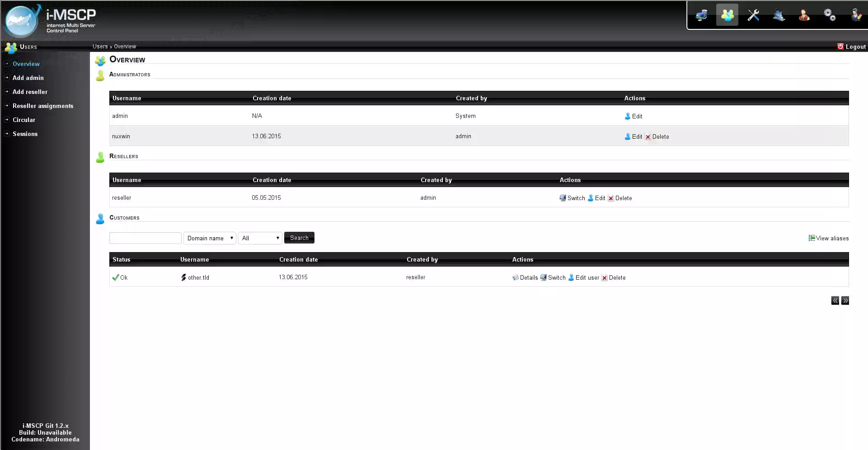
Task: Go to the previous page arrow
Action: click(x=835, y=300)
